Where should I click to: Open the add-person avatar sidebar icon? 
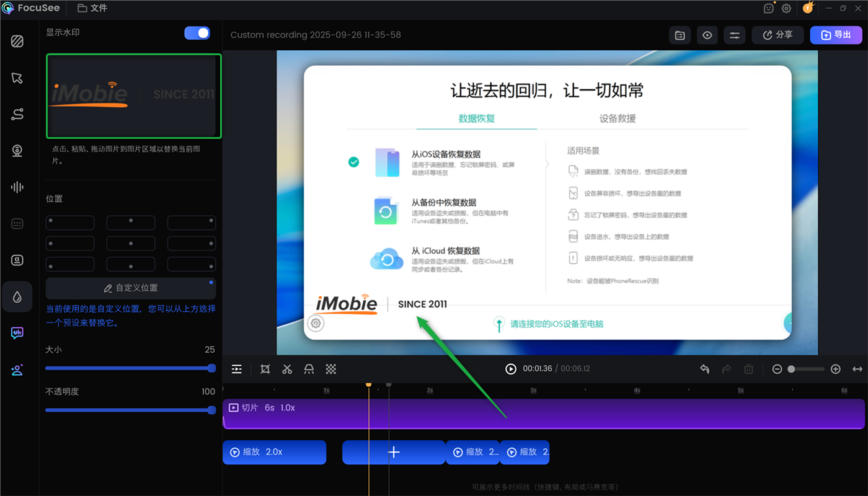point(17,370)
